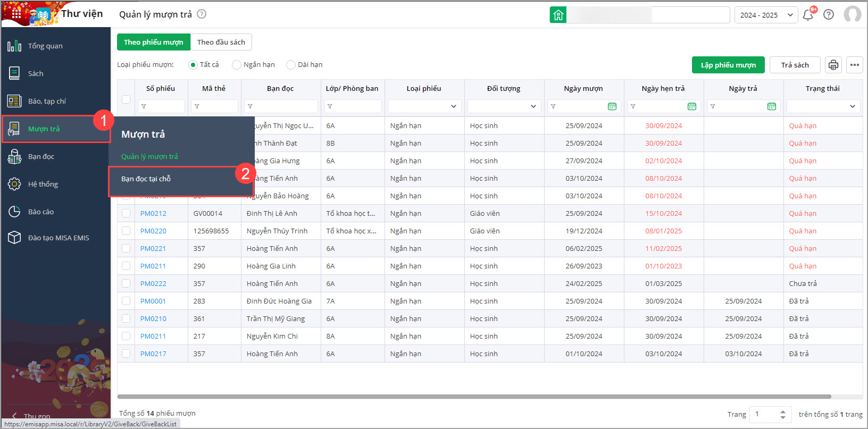This screenshot has height=429, width=868.
Task: Select the Ngắn hạn radio button
Action: (x=237, y=65)
